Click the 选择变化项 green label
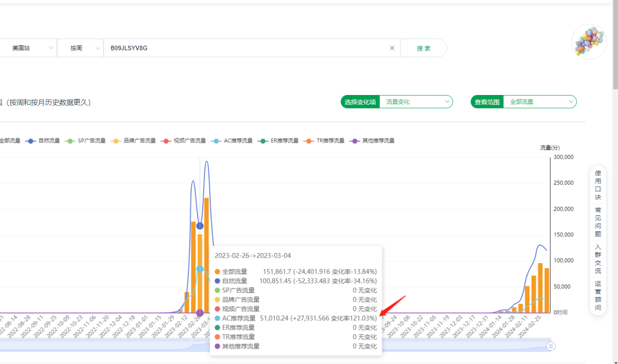618x364 pixels. (x=360, y=102)
